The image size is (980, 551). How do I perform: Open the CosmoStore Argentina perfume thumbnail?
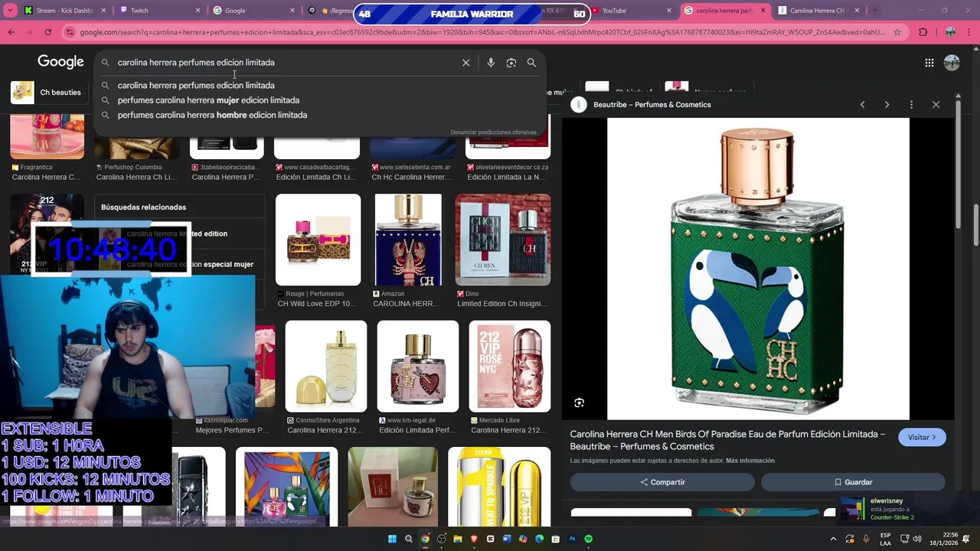point(326,366)
